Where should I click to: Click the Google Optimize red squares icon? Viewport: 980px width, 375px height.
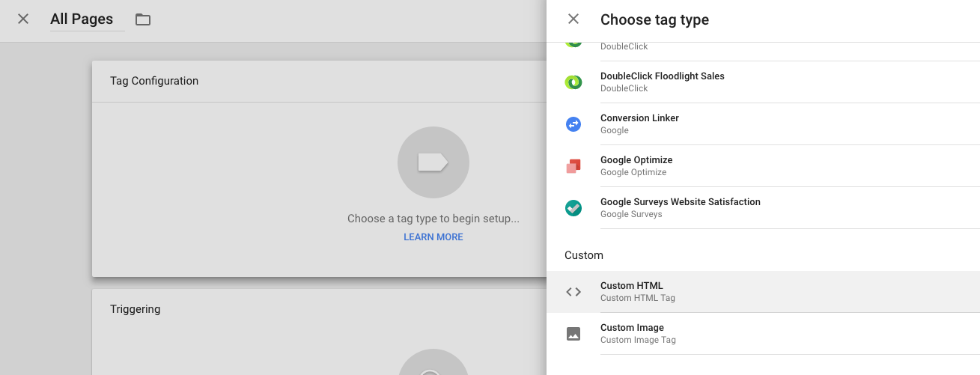click(573, 166)
